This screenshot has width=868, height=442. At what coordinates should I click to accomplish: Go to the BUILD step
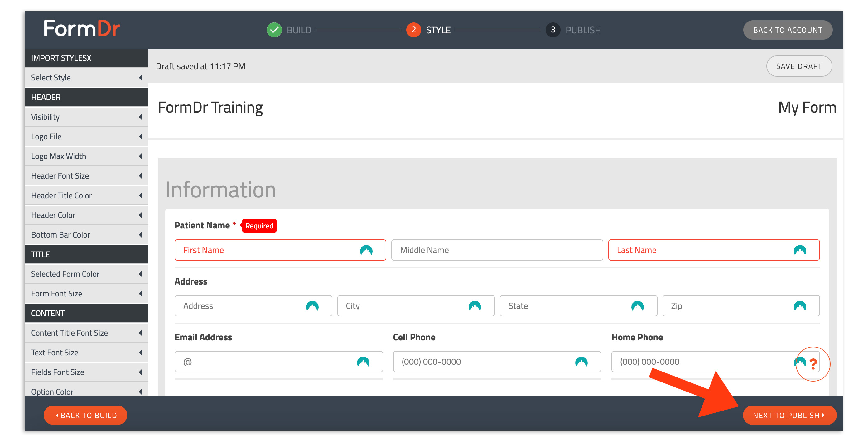pyautogui.click(x=299, y=30)
